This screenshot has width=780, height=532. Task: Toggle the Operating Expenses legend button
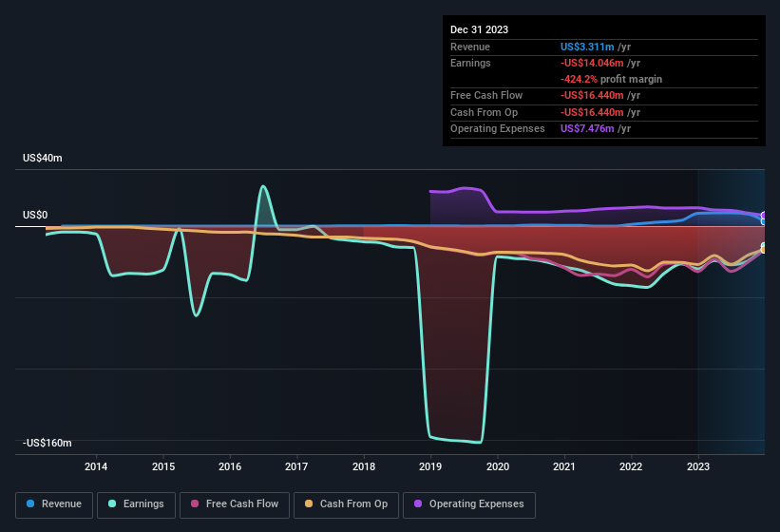(469, 504)
